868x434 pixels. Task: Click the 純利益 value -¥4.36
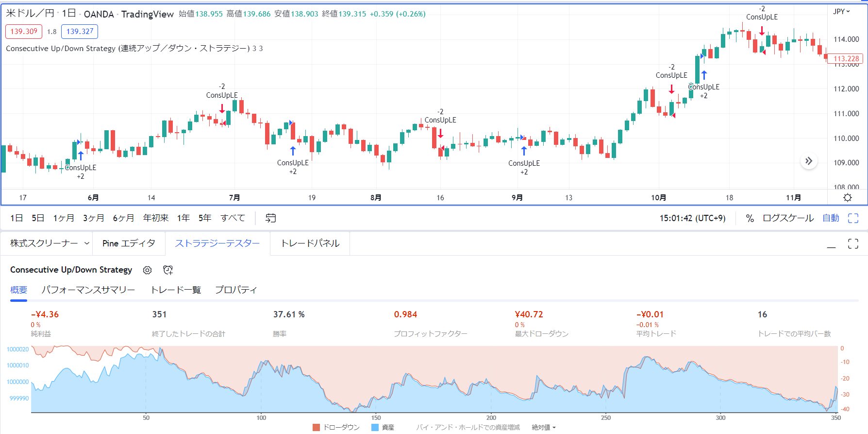[x=45, y=314]
